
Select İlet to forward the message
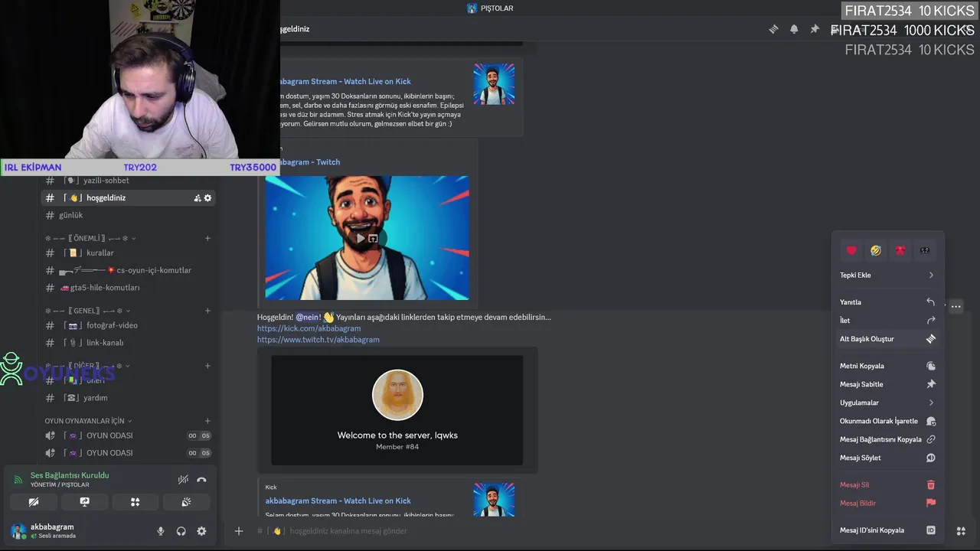pos(887,321)
